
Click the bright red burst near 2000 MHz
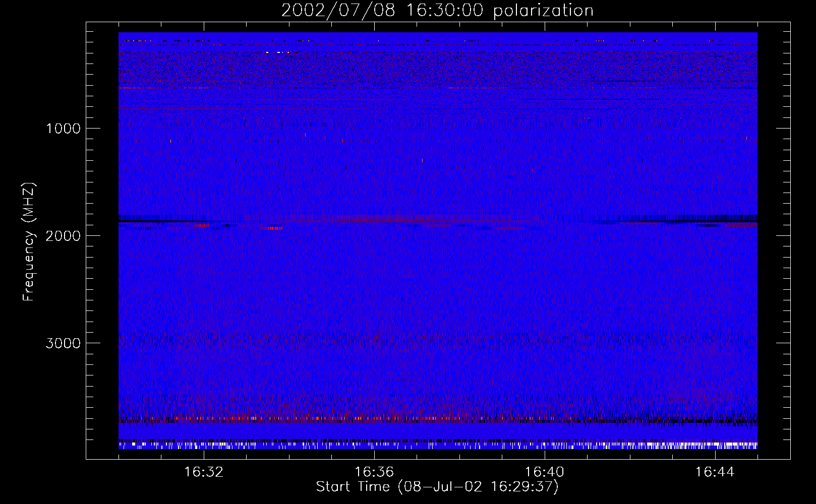(275, 228)
